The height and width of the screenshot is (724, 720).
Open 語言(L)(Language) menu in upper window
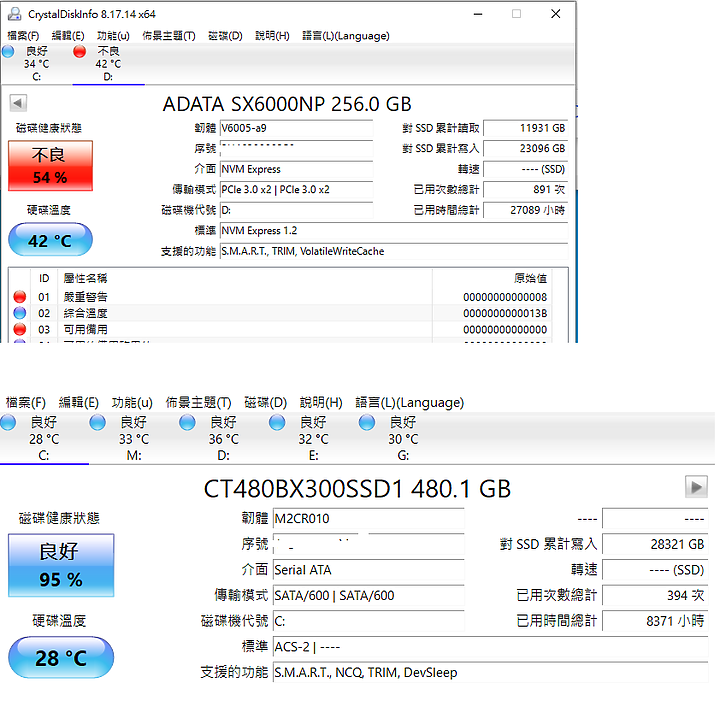coord(346,36)
